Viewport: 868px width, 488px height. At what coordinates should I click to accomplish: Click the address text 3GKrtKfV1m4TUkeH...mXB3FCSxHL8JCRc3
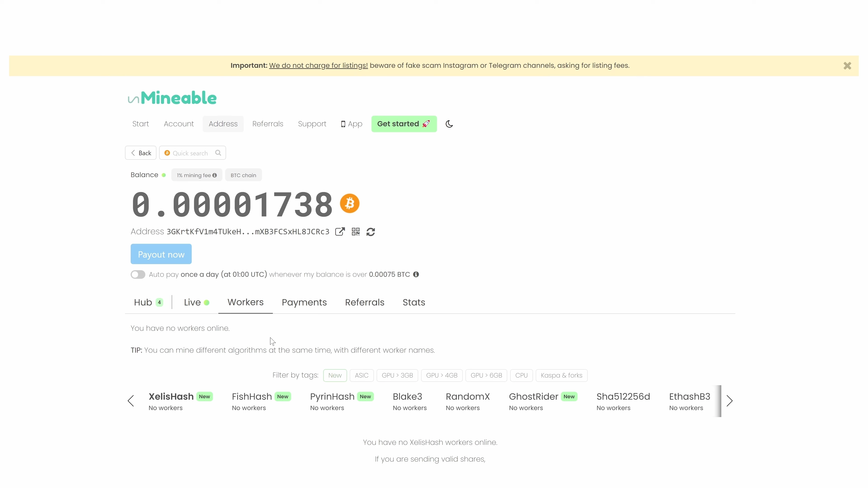click(x=248, y=232)
